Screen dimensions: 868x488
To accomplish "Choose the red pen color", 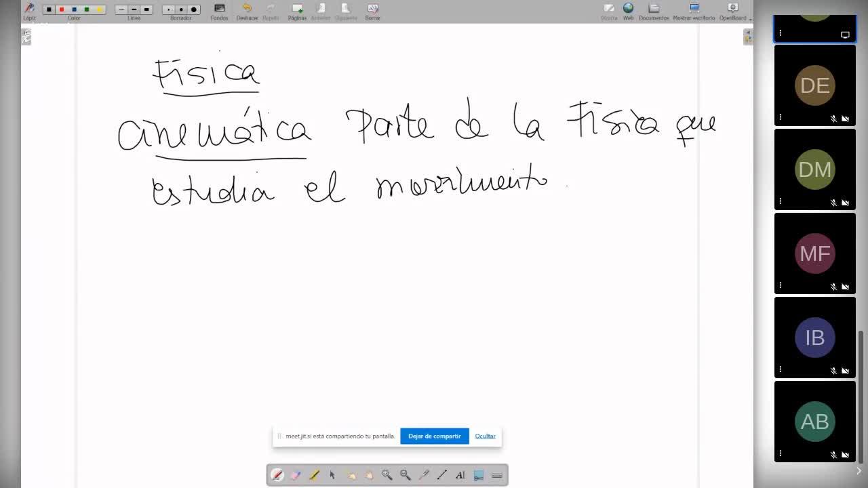I will click(x=62, y=9).
